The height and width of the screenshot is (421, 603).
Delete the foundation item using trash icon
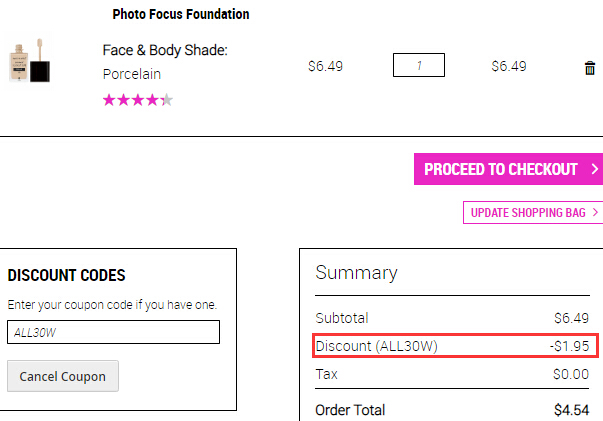[590, 68]
